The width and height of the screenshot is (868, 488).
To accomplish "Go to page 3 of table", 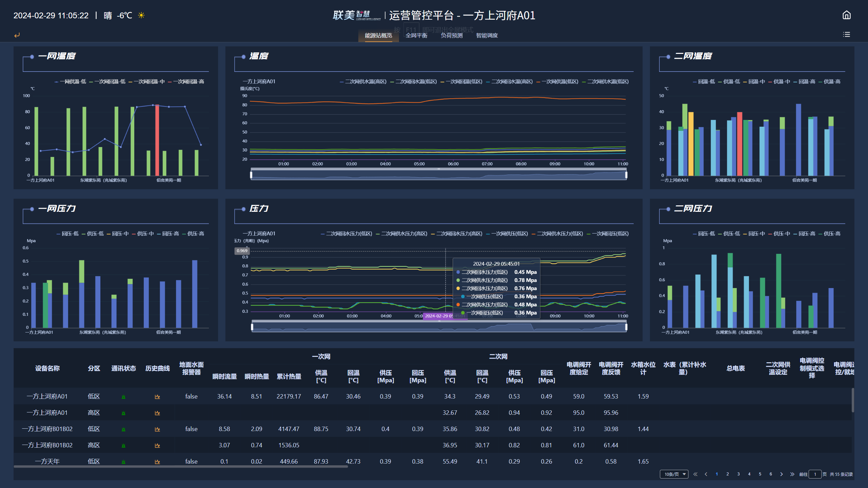I will (x=738, y=474).
